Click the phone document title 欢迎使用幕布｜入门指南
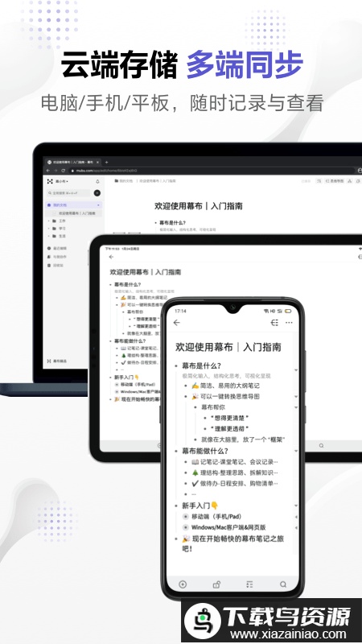The image size is (362, 644). pyautogui.click(x=228, y=347)
